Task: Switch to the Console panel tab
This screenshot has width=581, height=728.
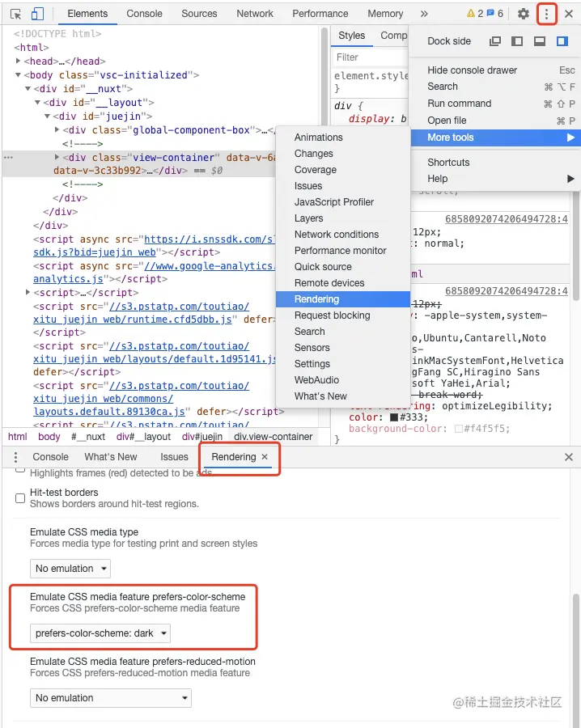Action: click(144, 14)
